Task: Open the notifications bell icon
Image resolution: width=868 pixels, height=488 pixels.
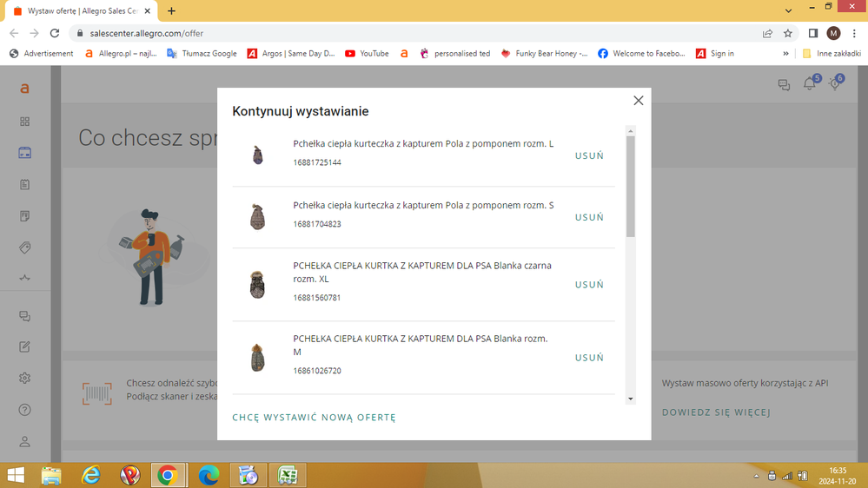Action: click(810, 84)
